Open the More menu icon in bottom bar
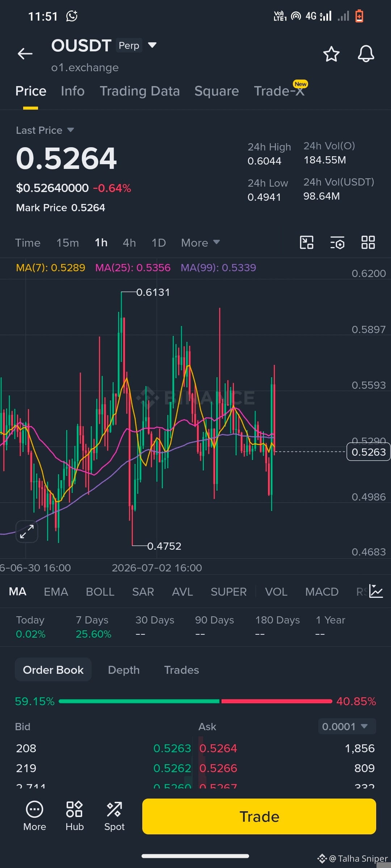The image size is (391, 868). tap(35, 817)
